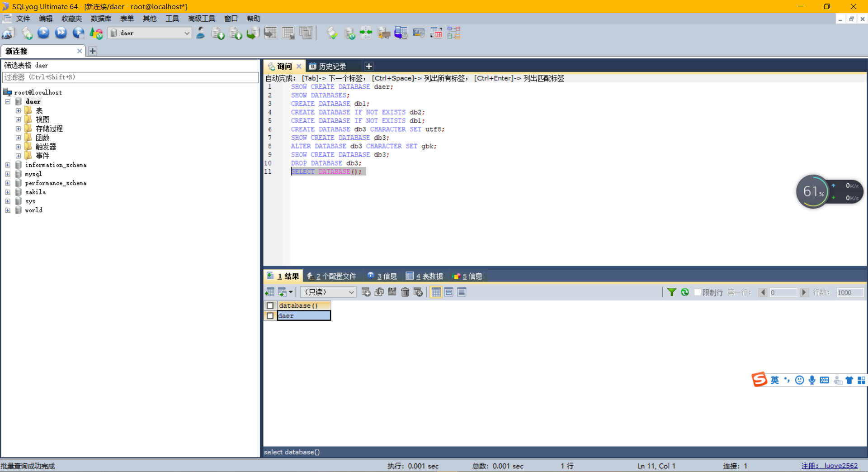Open the export results dropdown arrow
Image resolution: width=868 pixels, height=472 pixels.
pos(291,292)
